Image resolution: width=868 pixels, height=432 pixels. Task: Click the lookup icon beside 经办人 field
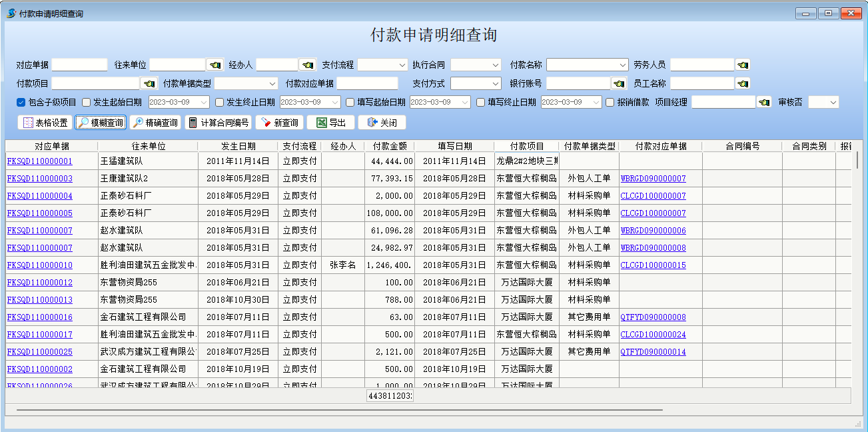307,65
